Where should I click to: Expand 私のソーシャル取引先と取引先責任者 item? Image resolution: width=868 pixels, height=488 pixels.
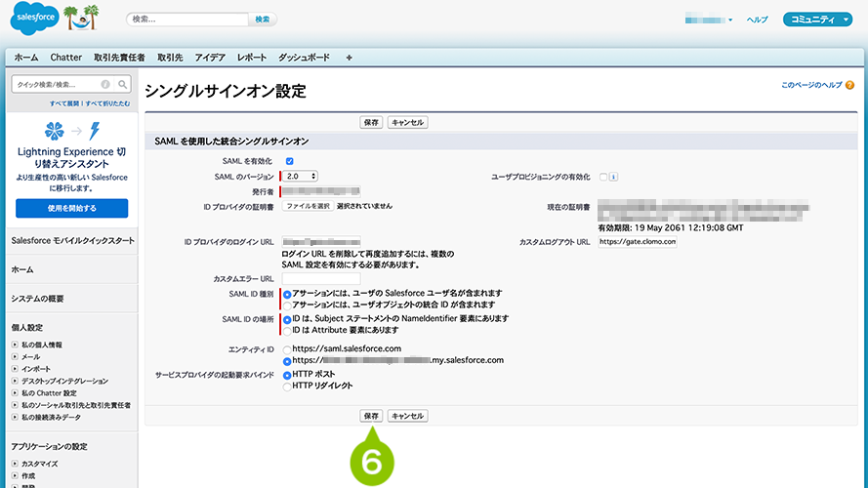[x=15, y=405]
